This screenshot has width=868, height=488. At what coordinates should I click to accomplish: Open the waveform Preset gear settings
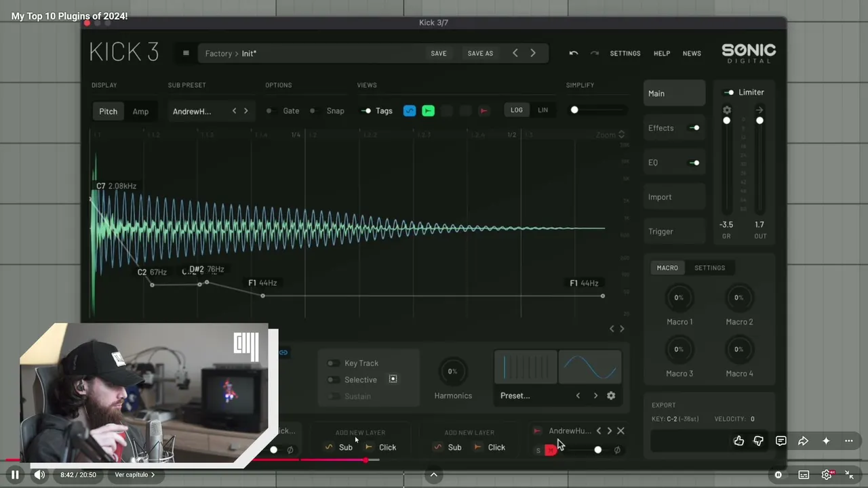pyautogui.click(x=611, y=396)
